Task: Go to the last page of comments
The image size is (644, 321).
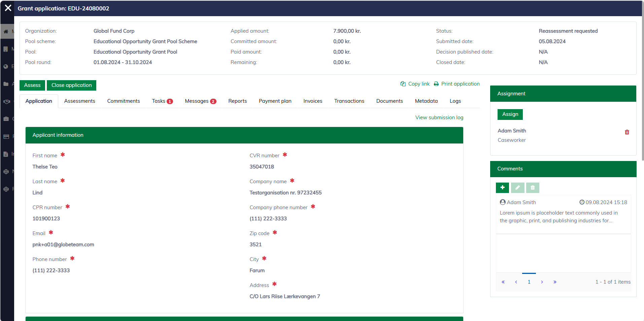Action: [x=554, y=282]
